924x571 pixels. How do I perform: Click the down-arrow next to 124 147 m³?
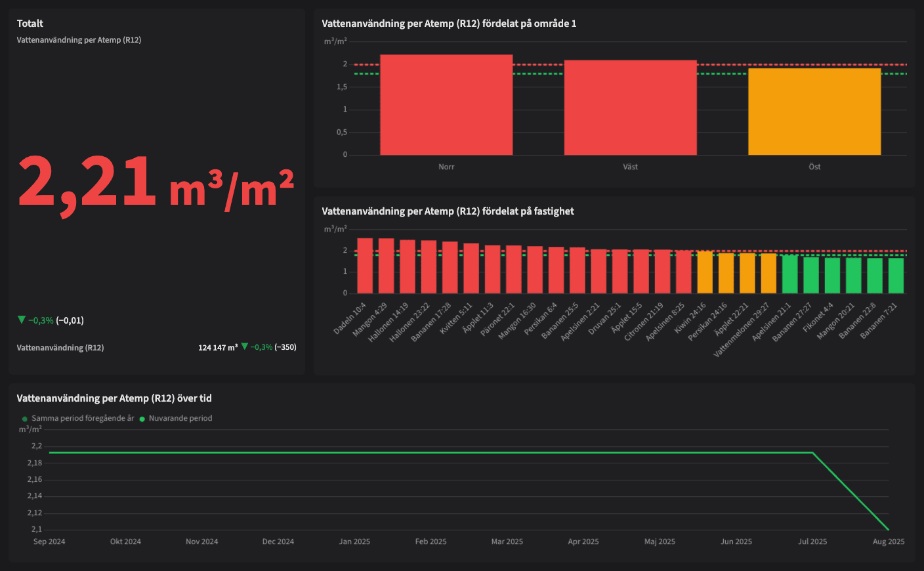pyautogui.click(x=245, y=347)
